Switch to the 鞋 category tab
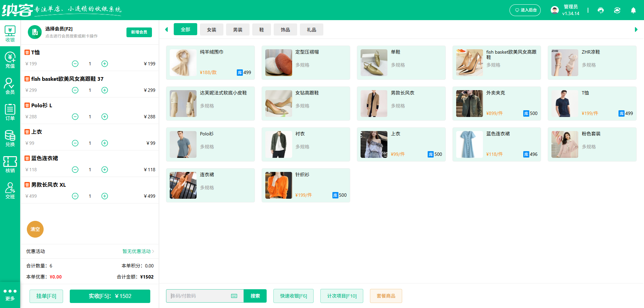The height and width of the screenshot is (308, 644). click(262, 29)
